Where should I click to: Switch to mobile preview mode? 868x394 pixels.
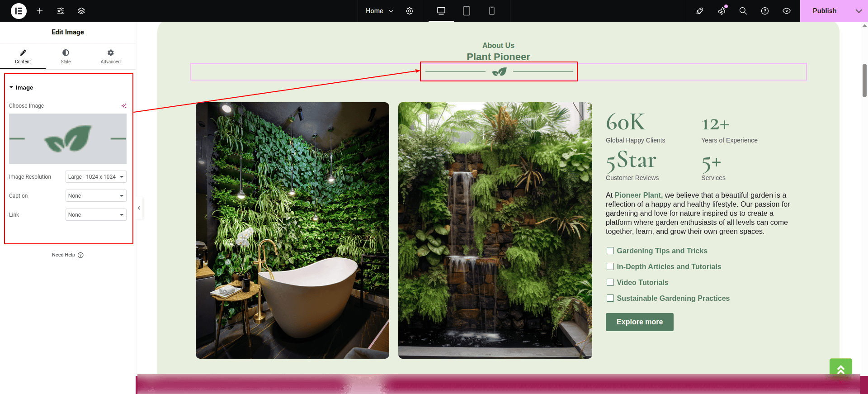click(x=492, y=11)
